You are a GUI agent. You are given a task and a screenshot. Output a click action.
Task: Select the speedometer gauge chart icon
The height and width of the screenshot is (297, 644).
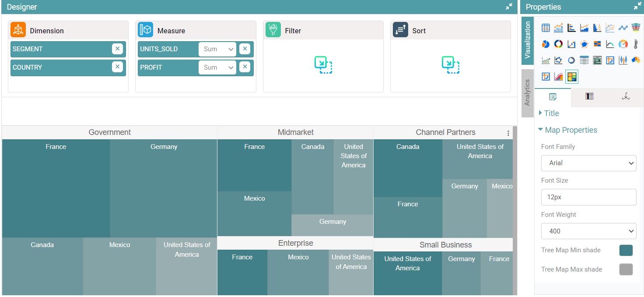[x=623, y=44]
